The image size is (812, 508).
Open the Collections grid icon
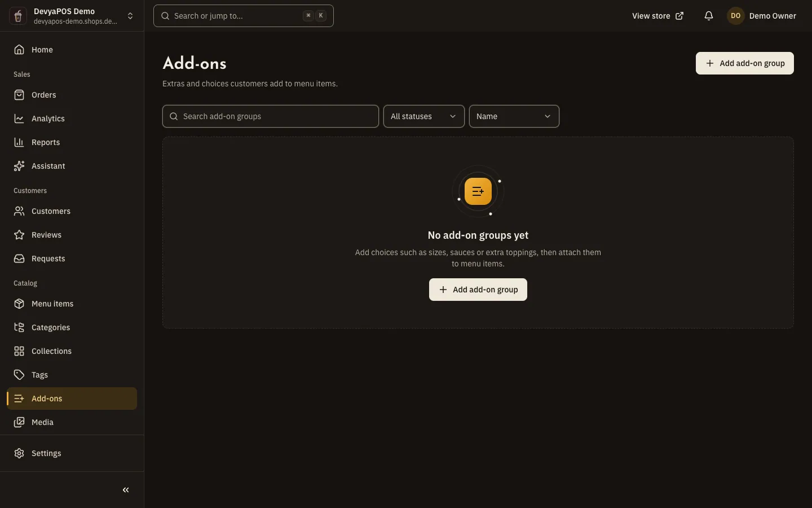19,351
